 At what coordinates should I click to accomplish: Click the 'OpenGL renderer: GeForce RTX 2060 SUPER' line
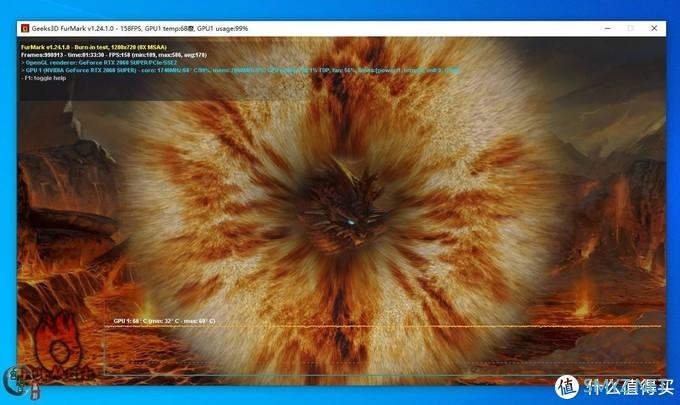(99, 62)
